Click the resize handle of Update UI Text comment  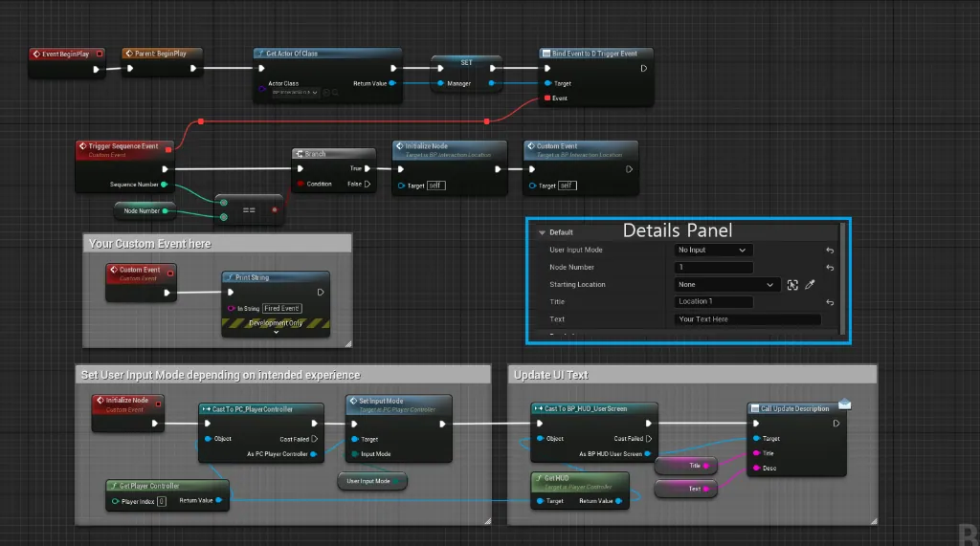(873, 520)
